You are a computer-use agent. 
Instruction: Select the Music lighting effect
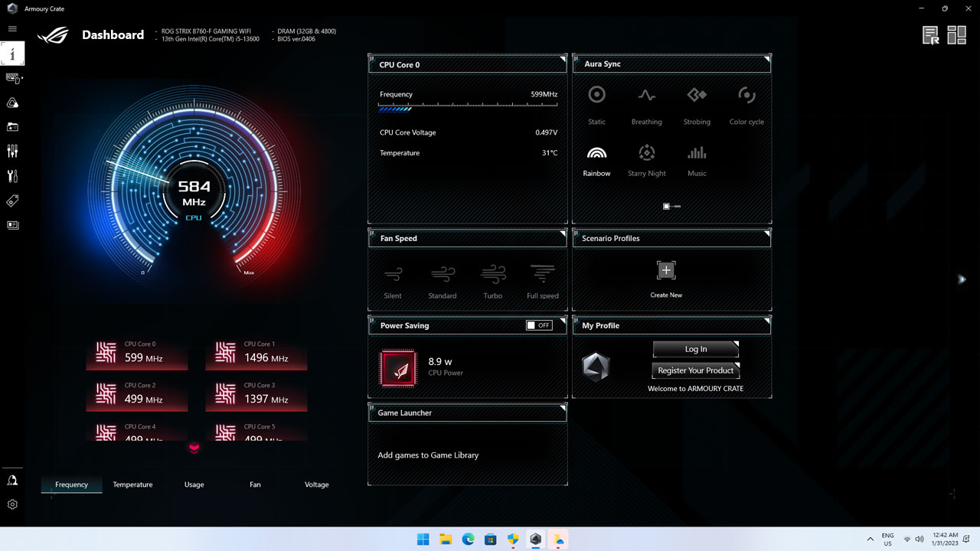pos(697,161)
